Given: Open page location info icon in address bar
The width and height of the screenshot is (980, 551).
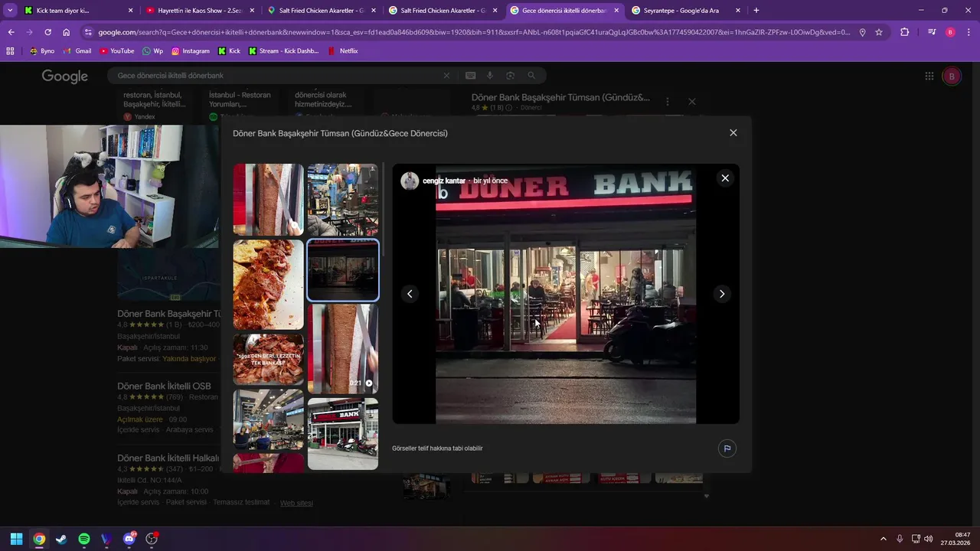Looking at the screenshot, I should (x=862, y=32).
